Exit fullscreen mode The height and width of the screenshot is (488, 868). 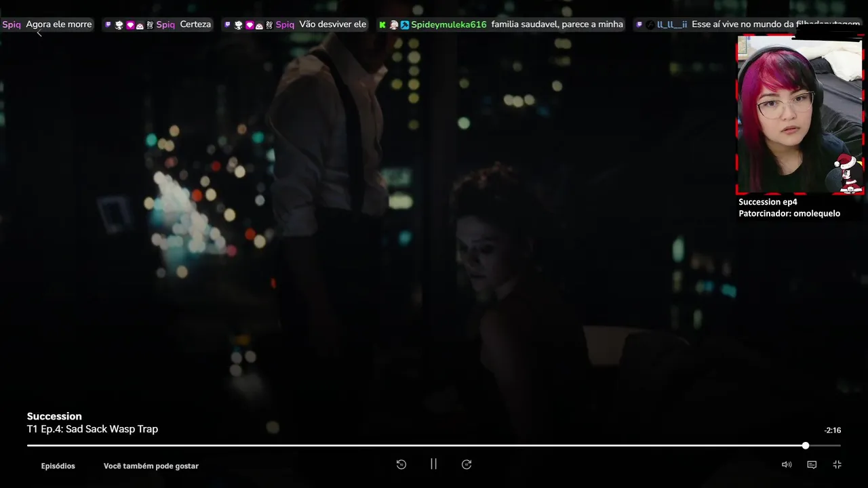(837, 464)
